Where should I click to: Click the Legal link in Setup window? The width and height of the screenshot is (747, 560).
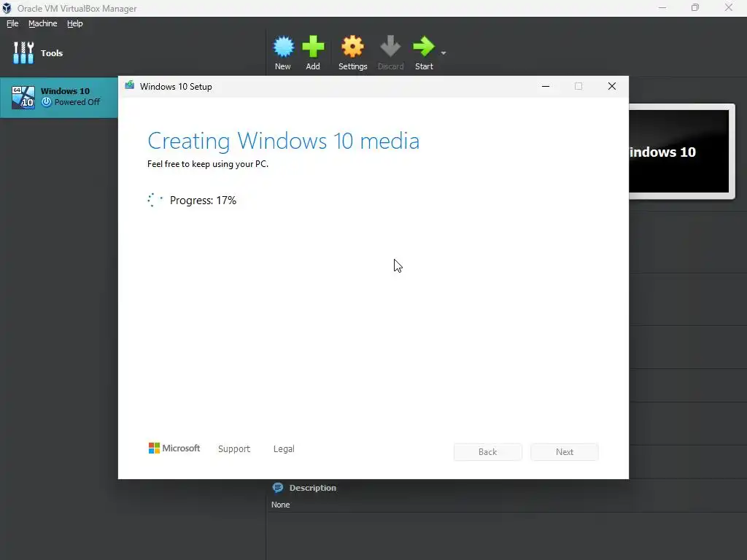pyautogui.click(x=284, y=448)
